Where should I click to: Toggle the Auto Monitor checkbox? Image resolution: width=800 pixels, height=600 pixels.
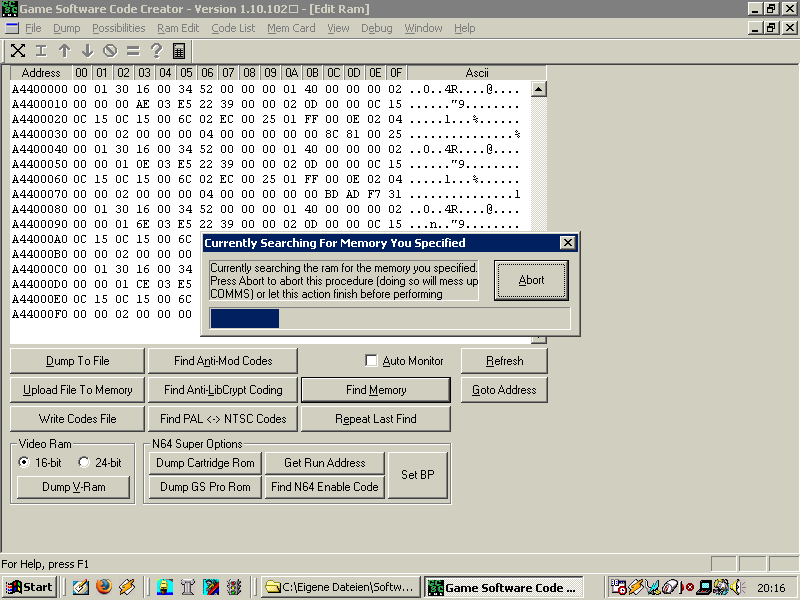[371, 361]
